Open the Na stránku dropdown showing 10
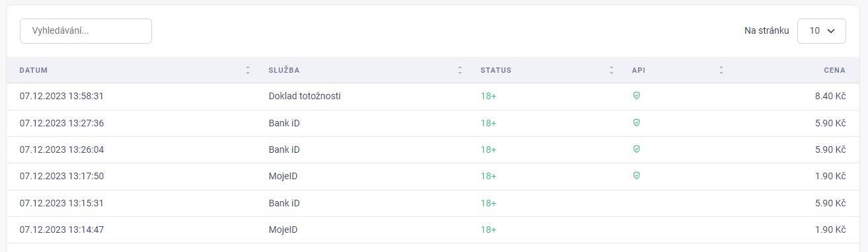The image size is (868, 252). click(x=822, y=31)
